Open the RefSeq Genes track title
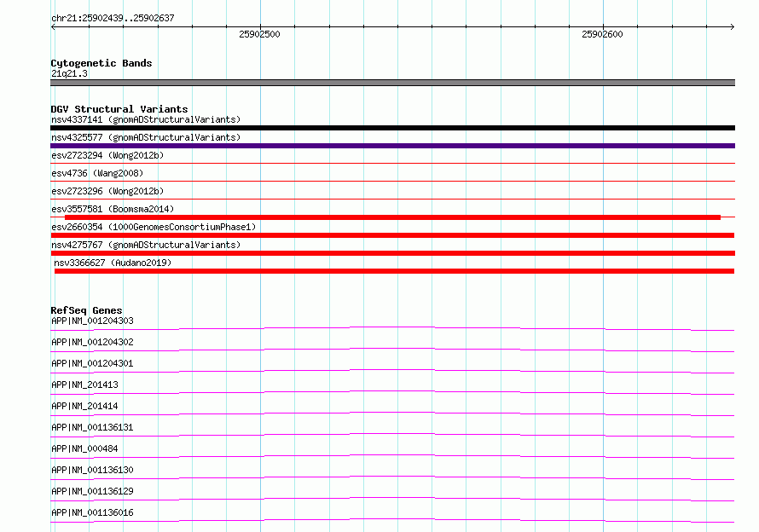Screen dimensions: 759x532 coord(86,310)
